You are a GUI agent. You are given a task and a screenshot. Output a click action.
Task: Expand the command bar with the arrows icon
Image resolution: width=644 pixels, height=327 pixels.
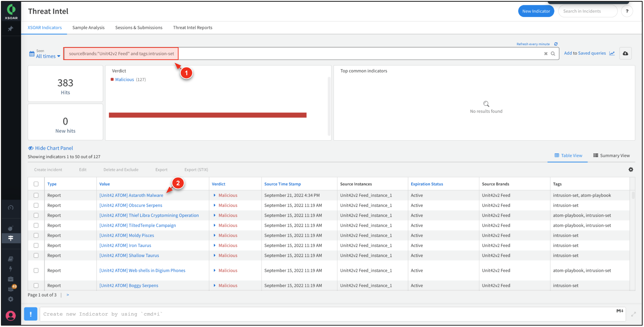click(x=633, y=315)
